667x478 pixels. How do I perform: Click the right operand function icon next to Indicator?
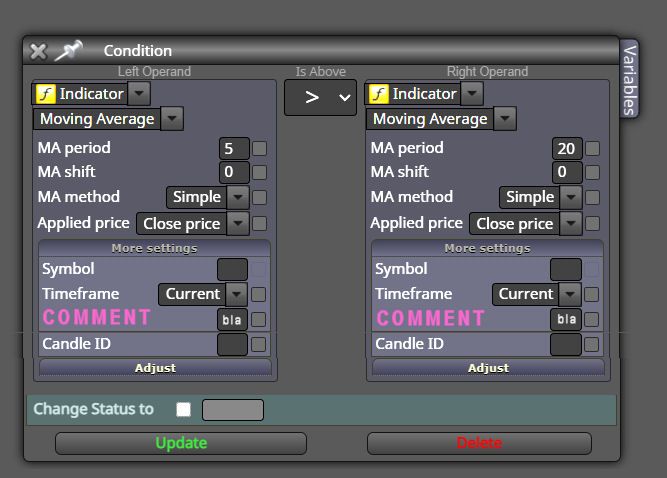[379, 94]
